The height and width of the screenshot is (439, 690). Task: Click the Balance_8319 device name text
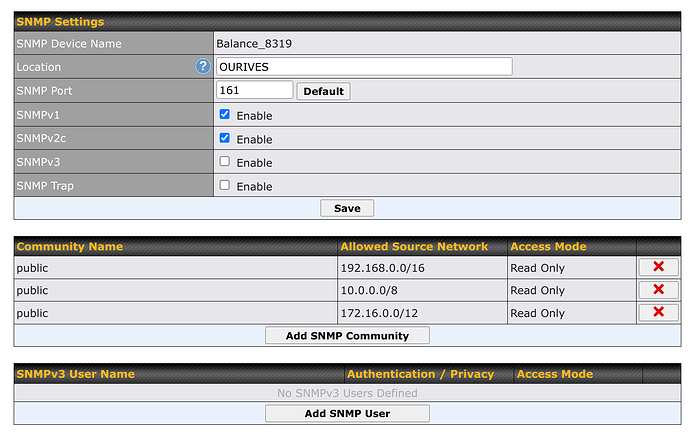pyautogui.click(x=254, y=44)
